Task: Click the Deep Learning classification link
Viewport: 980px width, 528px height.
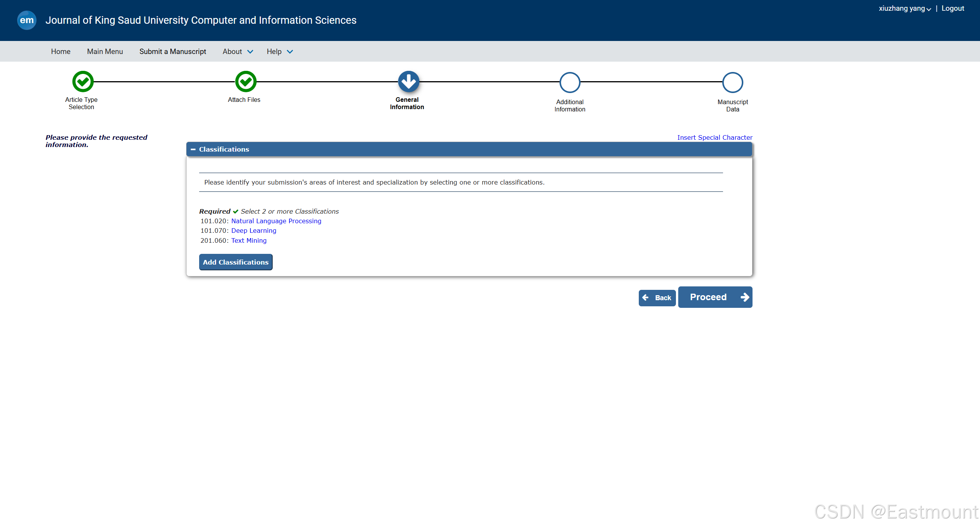Action: pos(253,230)
